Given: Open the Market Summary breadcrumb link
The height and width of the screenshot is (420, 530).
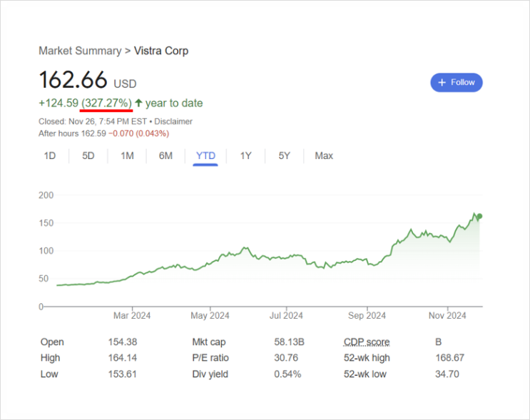Looking at the screenshot, I should coord(80,51).
